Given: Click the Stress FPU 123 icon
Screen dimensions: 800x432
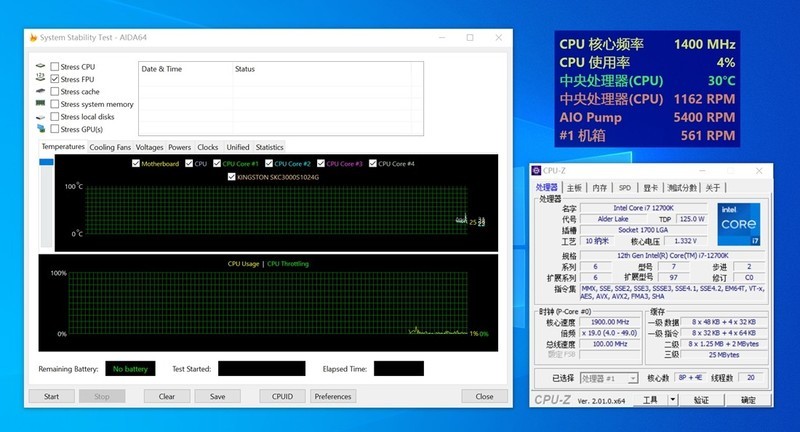Looking at the screenshot, I should point(40,79).
